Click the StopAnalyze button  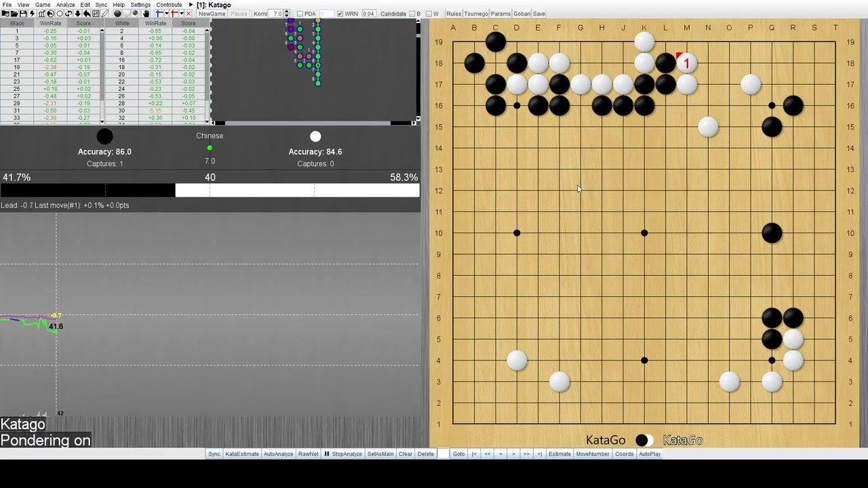point(343,454)
